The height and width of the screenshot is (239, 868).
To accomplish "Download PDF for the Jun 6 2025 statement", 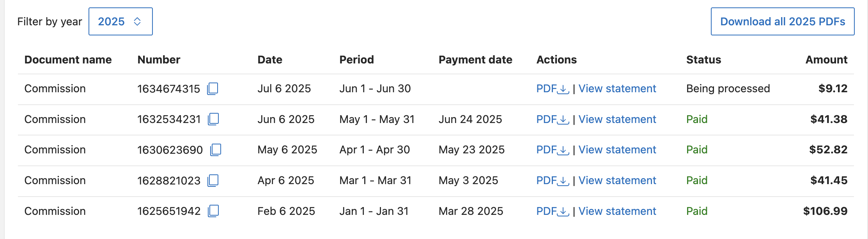I will tap(551, 119).
